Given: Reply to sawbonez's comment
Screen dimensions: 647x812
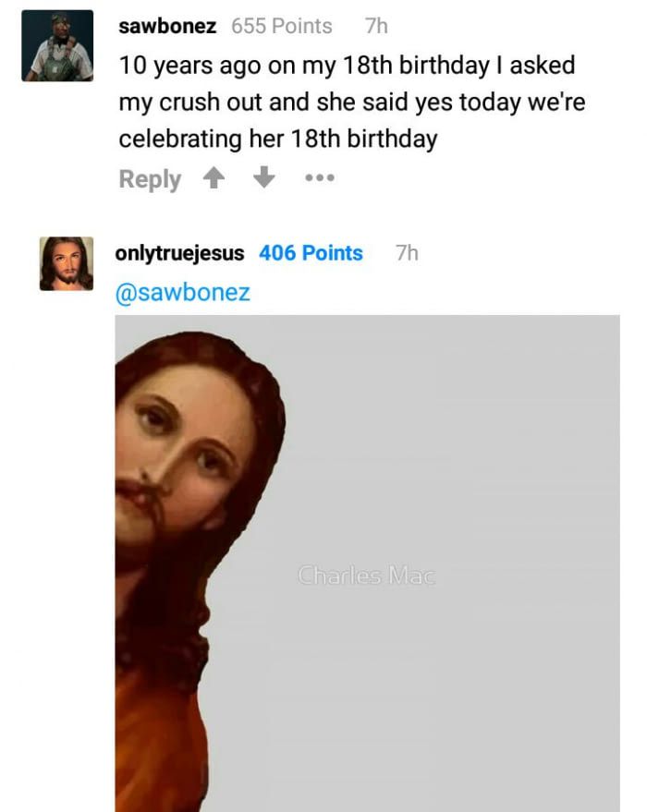Looking at the screenshot, I should coord(150,179).
